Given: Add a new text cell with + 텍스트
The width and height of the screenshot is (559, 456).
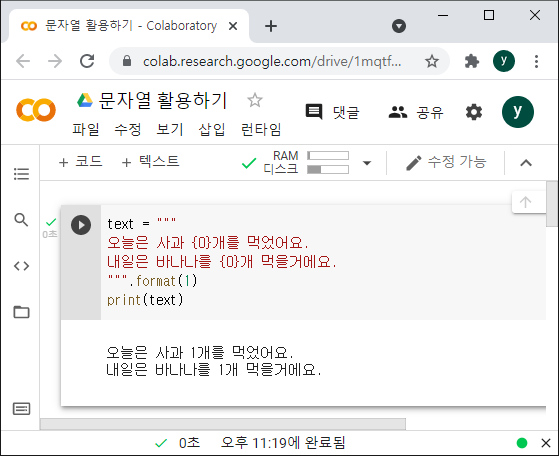Looking at the screenshot, I should [x=150, y=162].
